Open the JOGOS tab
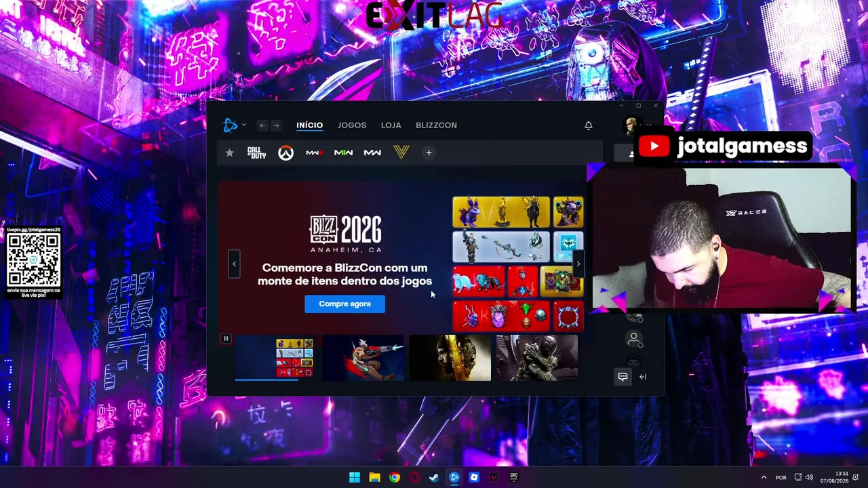The image size is (868, 488). [352, 125]
